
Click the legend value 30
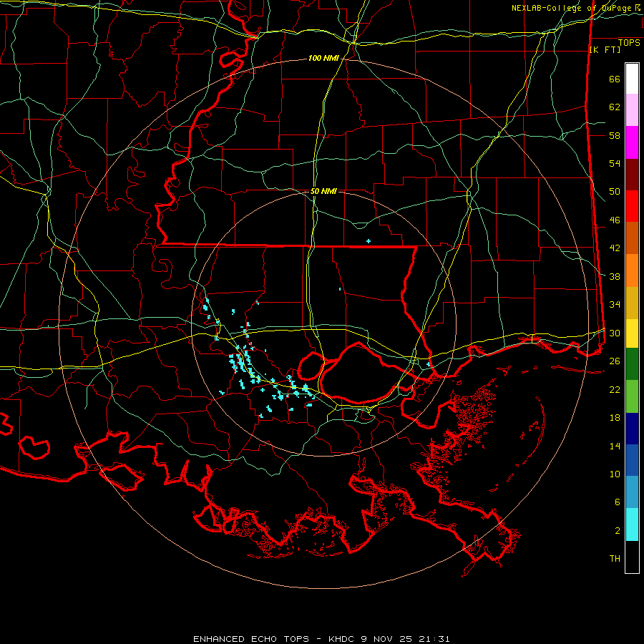[615, 333]
